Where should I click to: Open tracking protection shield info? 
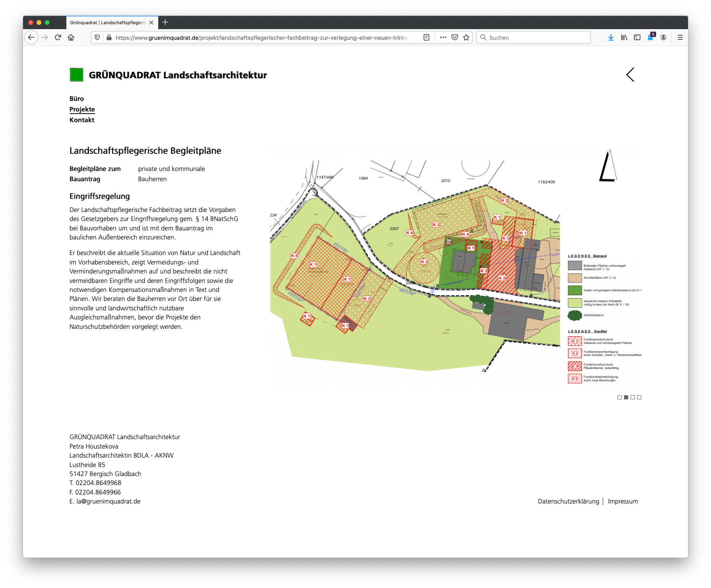click(97, 37)
